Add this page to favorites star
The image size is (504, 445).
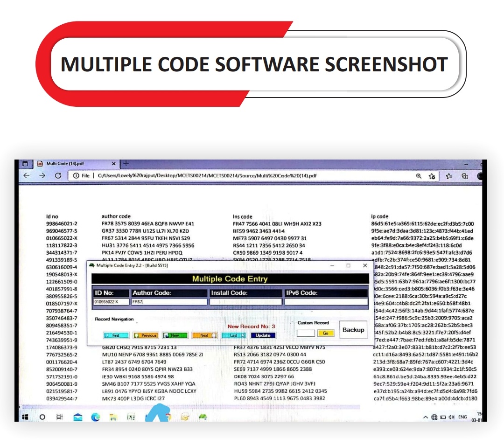point(432,176)
